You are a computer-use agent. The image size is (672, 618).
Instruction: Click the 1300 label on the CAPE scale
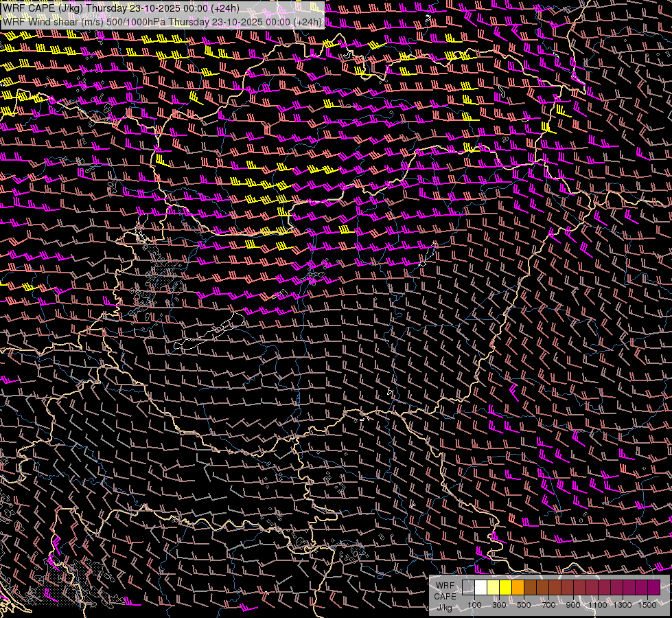click(x=623, y=605)
